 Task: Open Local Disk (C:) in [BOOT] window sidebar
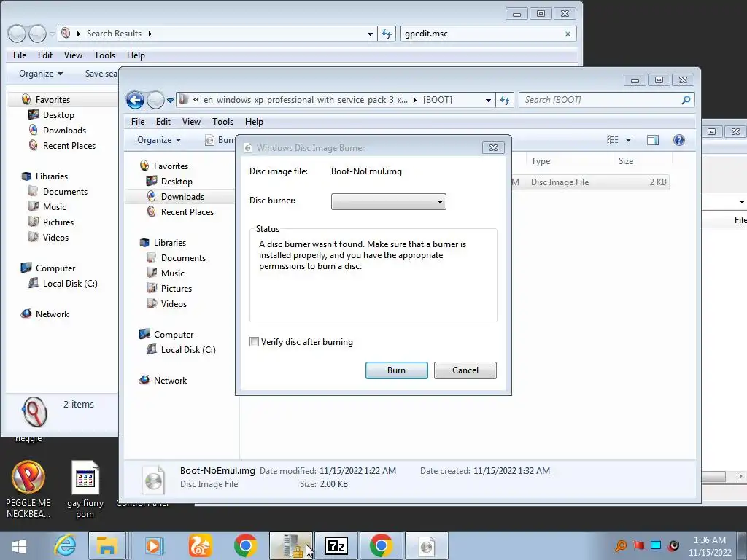click(x=188, y=350)
